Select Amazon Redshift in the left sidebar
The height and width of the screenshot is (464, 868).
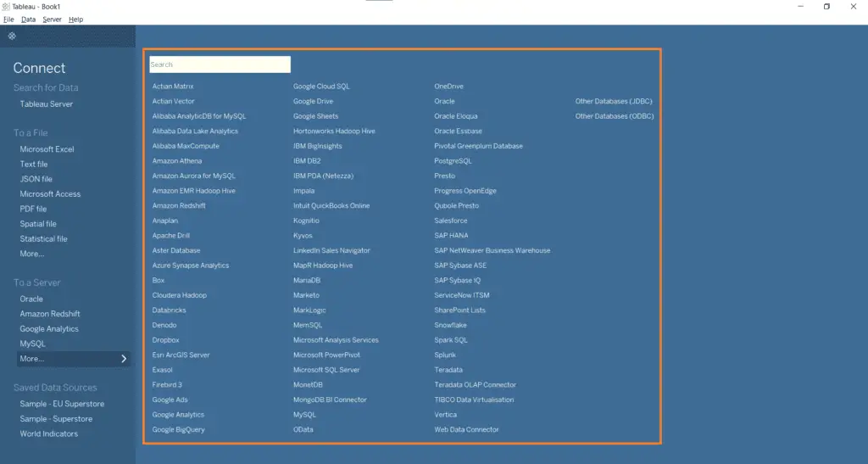click(50, 314)
